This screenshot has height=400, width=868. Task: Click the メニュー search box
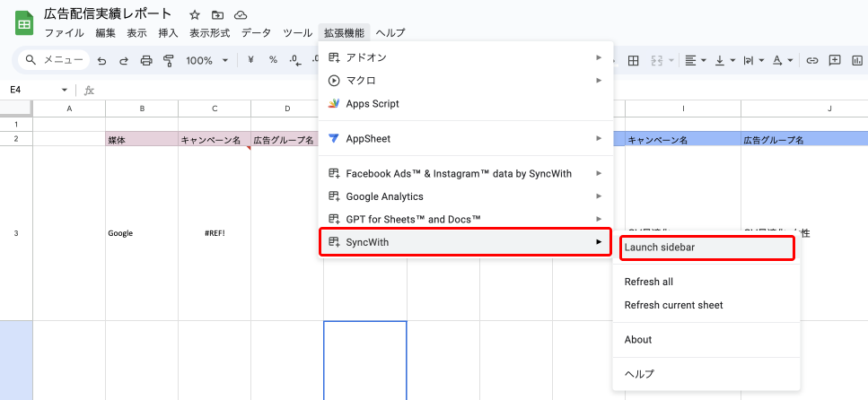tap(54, 60)
